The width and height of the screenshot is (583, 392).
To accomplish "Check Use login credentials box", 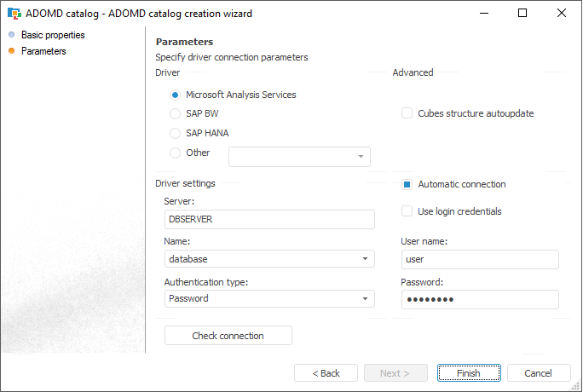I will click(407, 211).
